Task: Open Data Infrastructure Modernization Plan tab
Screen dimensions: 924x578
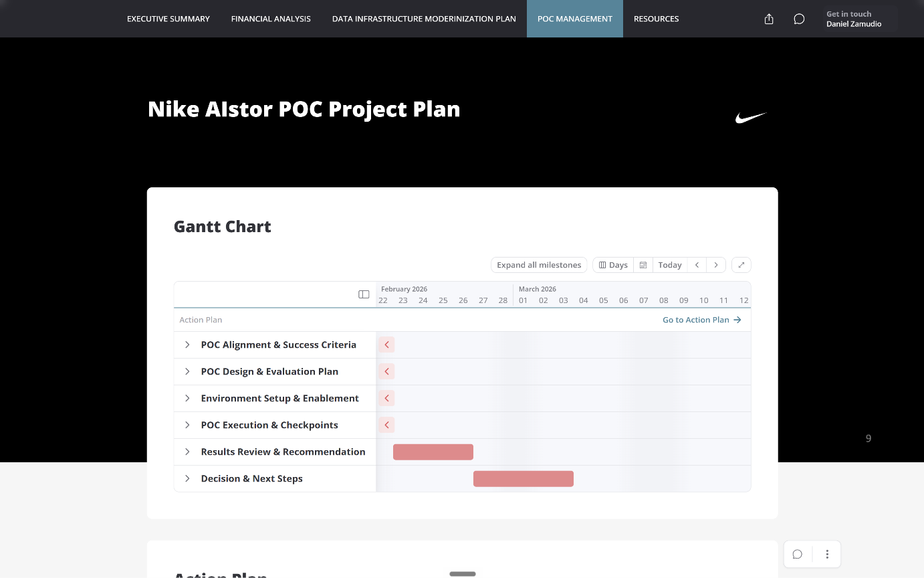Action: point(424,19)
